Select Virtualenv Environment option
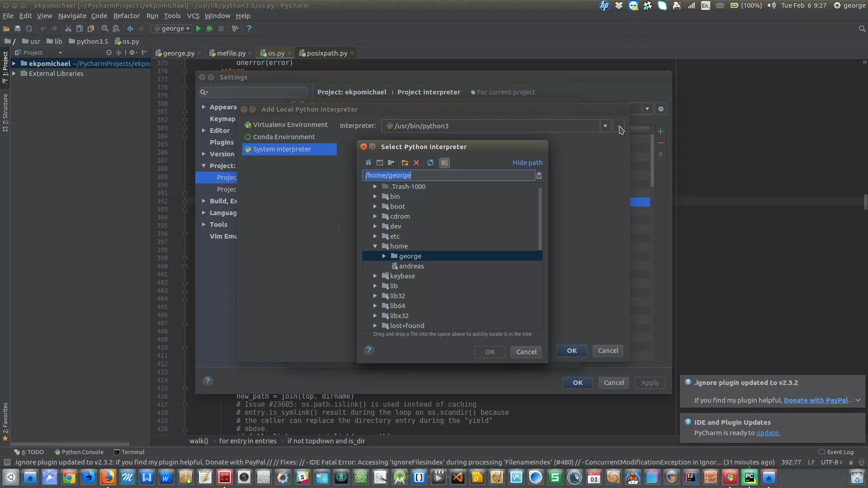Screen dimensions: 868x488 [x=290, y=125]
